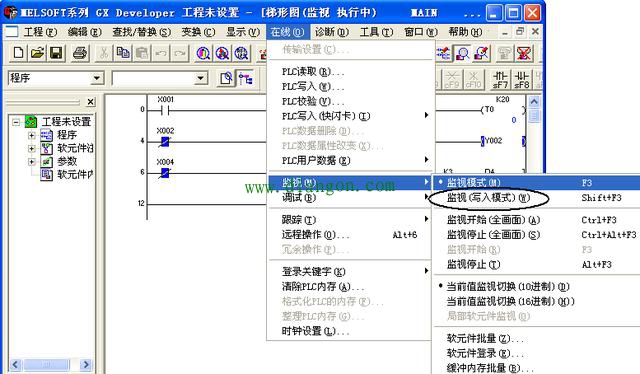Screen dimensions: 640x374
Task: Open the 查找/替换 (S) menu
Action: click(142, 32)
